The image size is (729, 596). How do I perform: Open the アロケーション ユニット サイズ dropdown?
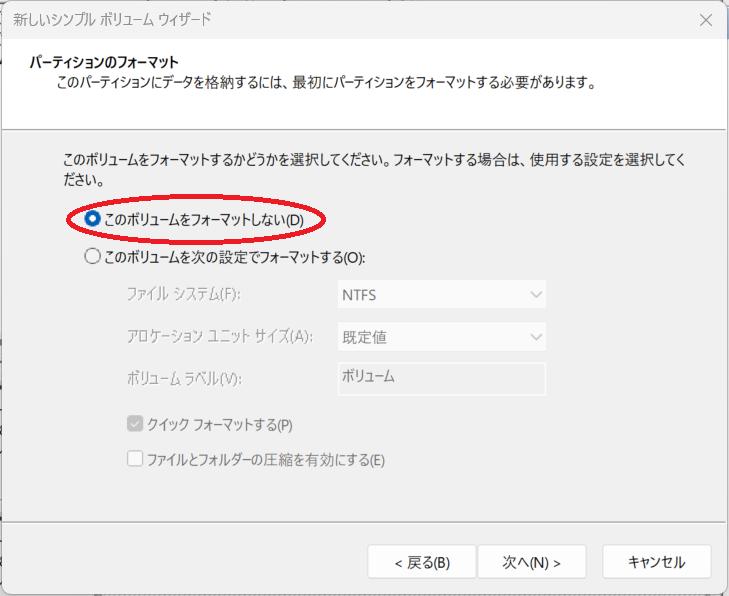pos(442,337)
